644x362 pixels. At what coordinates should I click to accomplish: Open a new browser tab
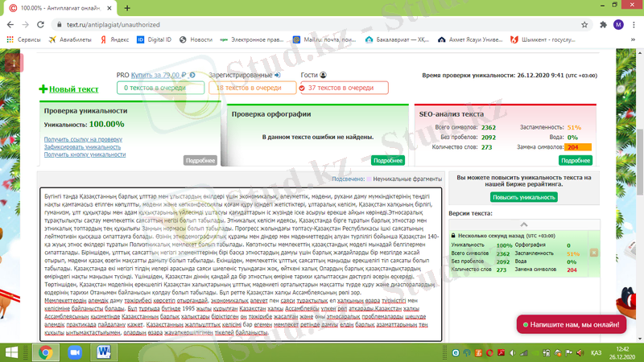[x=127, y=8]
